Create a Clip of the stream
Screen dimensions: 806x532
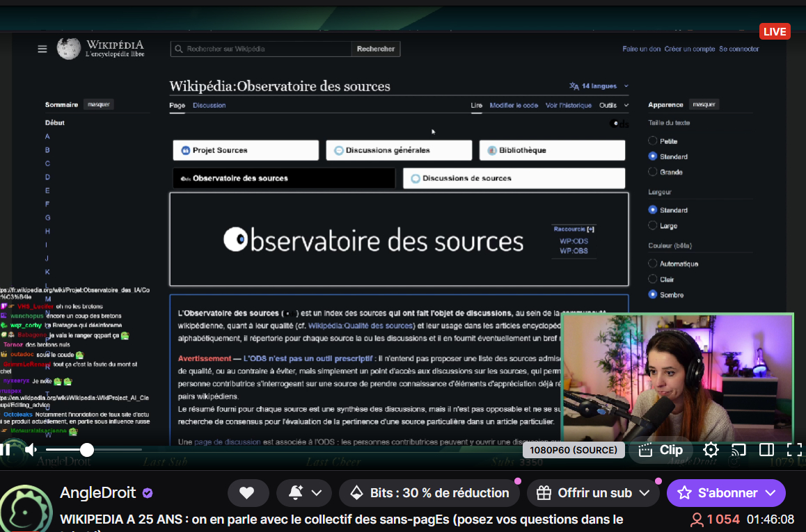(661, 450)
